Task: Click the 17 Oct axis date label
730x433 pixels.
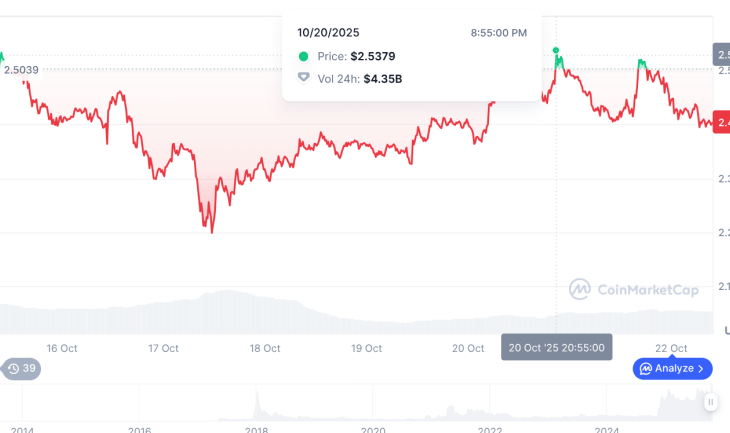Action: tap(163, 348)
